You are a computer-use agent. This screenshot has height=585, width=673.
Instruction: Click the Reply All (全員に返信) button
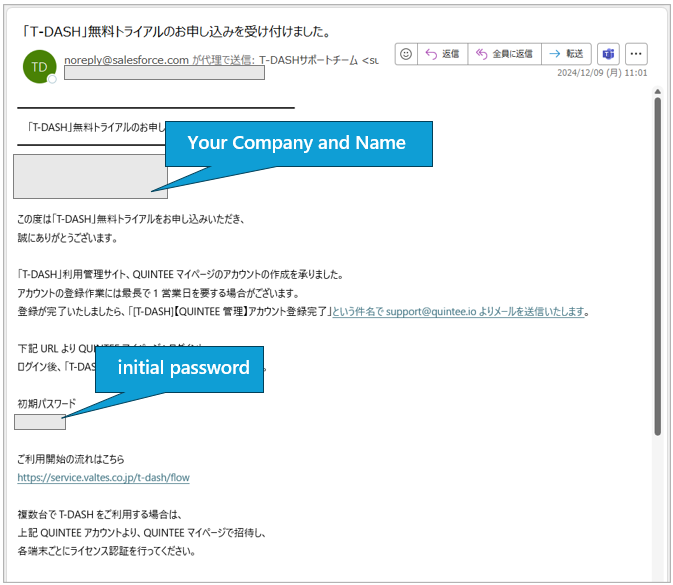click(x=503, y=54)
